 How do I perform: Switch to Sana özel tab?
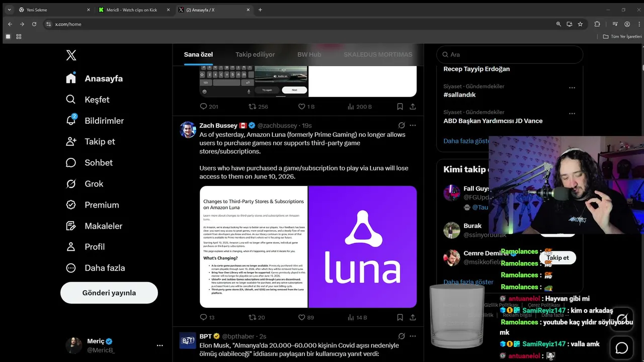click(198, 54)
